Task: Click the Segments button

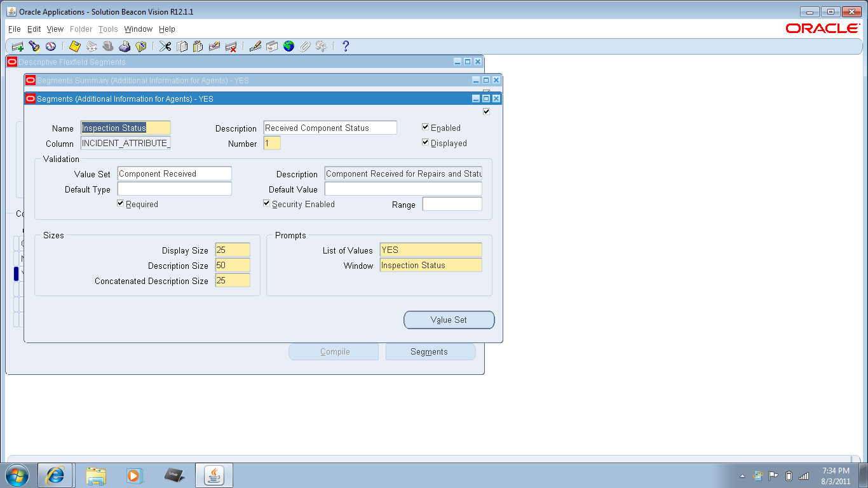Action: coord(430,352)
